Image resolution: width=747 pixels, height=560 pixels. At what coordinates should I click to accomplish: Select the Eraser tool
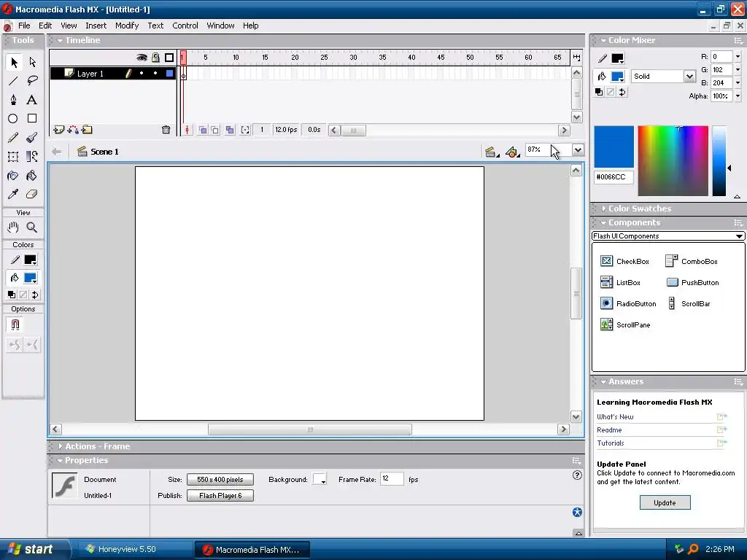click(x=32, y=194)
